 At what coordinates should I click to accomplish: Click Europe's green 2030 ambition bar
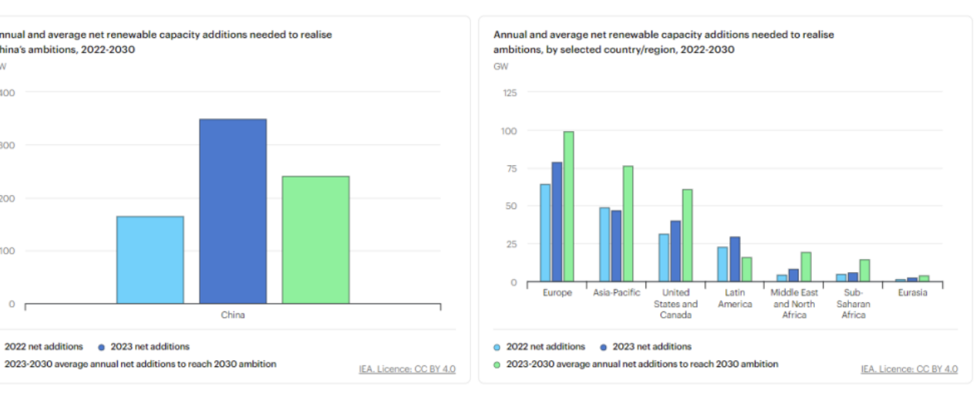[568, 207]
